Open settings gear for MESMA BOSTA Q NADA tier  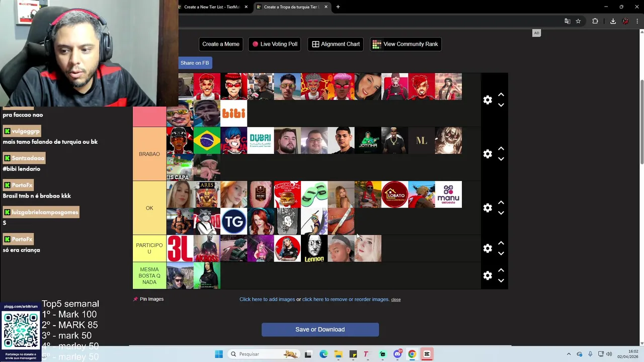coord(488,276)
